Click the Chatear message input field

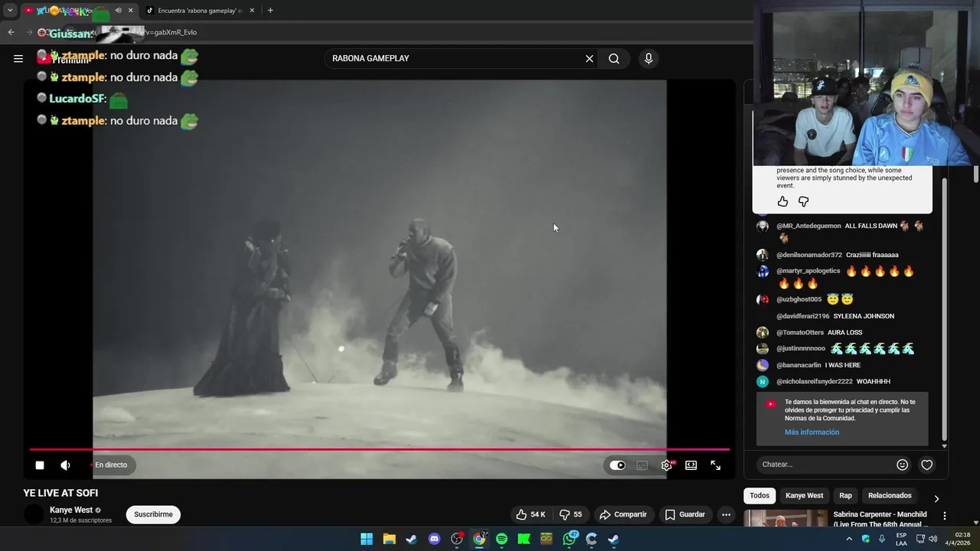pos(825,465)
